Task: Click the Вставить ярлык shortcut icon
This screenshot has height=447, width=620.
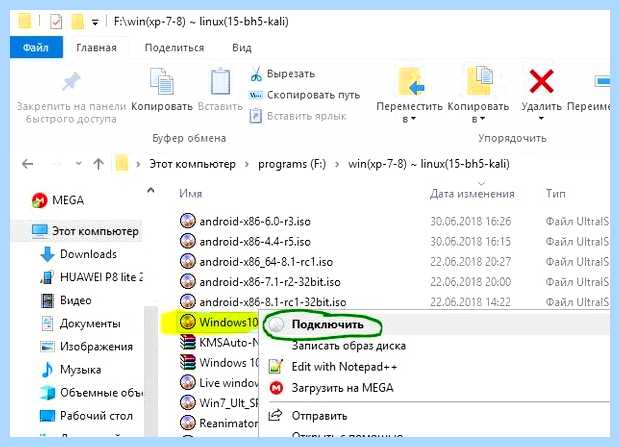Action: point(255,116)
